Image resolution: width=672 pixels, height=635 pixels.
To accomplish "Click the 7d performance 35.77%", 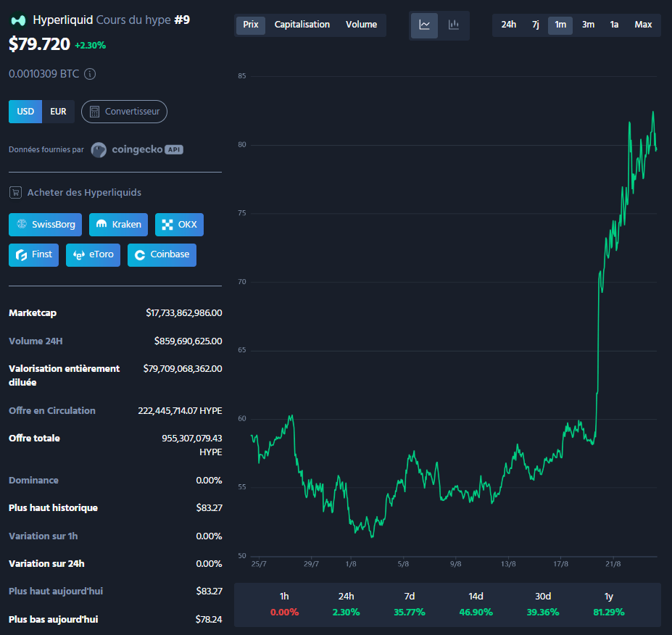I will pos(410,613).
